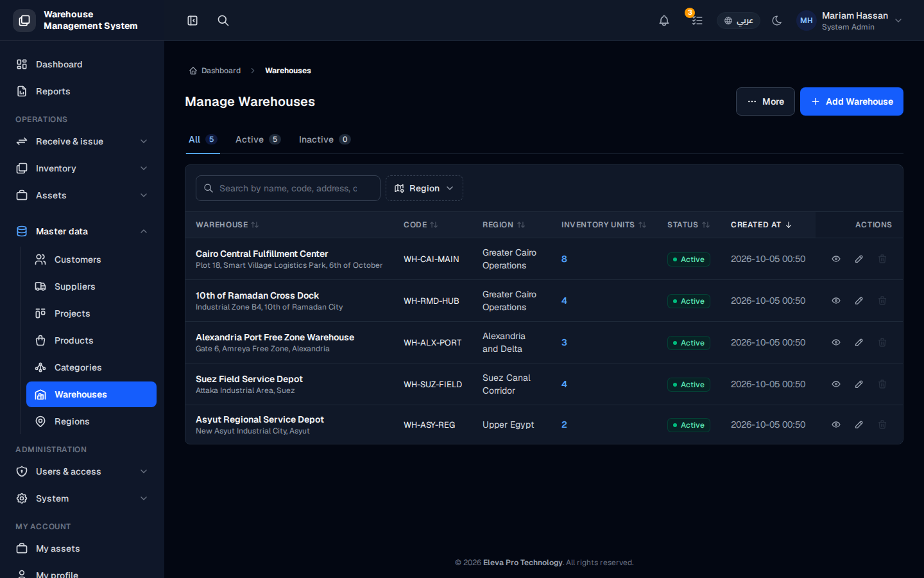This screenshot has width=924, height=578.
Task: View Alexandria Port Free Zone Warehouse eye icon
Action: pos(836,342)
